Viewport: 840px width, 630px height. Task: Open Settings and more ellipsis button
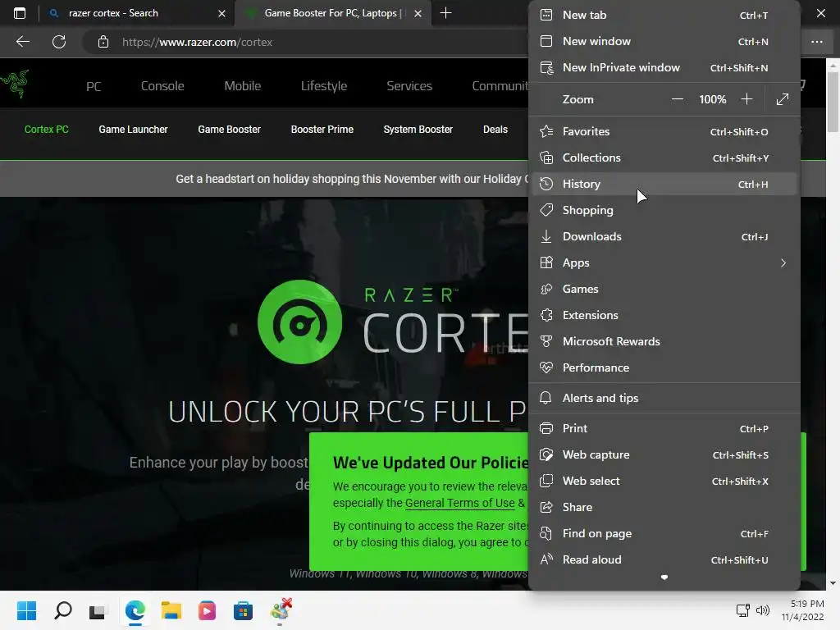[x=816, y=42]
